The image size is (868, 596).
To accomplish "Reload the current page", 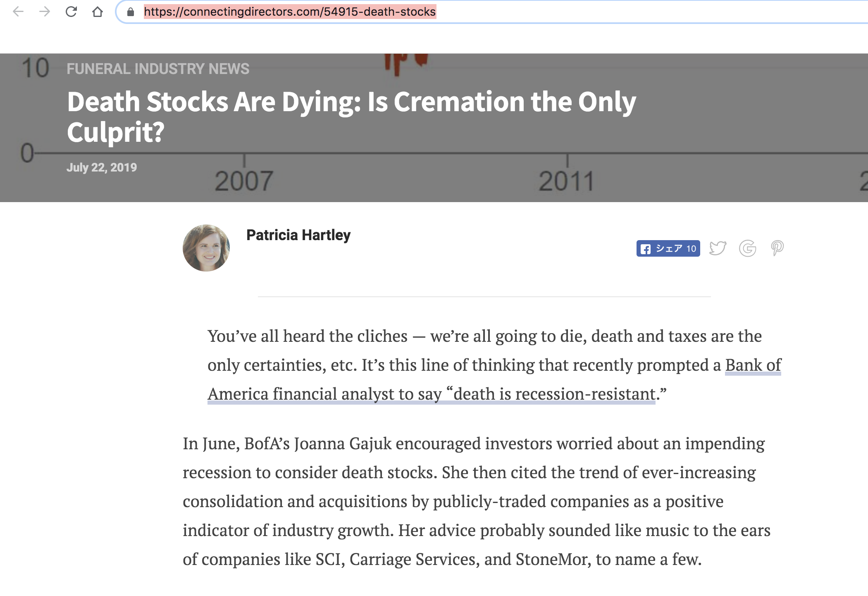I will click(x=71, y=12).
